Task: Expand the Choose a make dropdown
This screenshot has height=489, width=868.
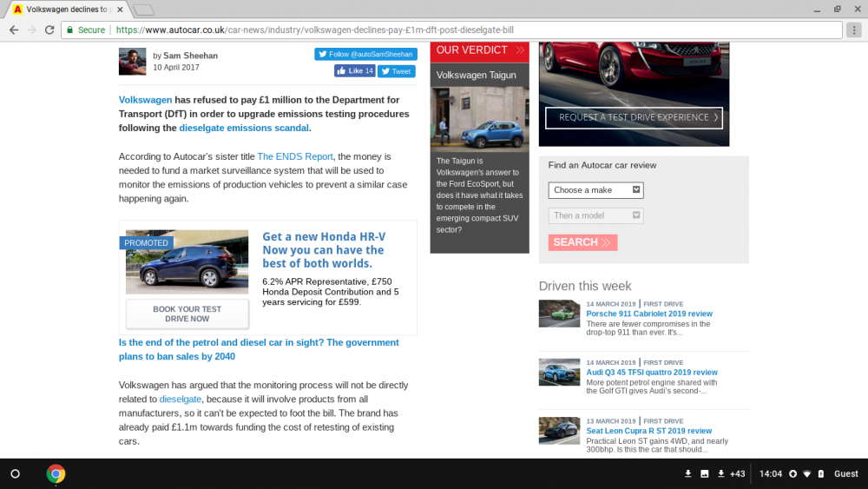Action: pos(595,190)
